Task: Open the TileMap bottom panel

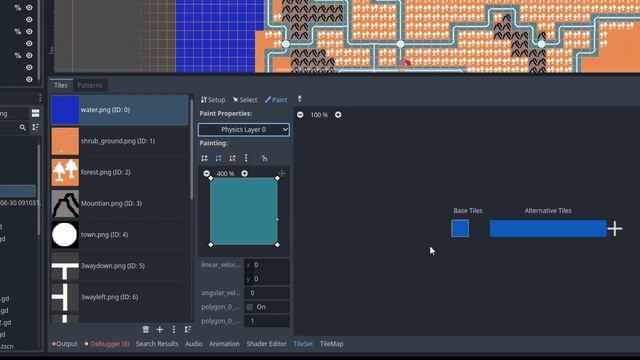Action: pyautogui.click(x=331, y=344)
